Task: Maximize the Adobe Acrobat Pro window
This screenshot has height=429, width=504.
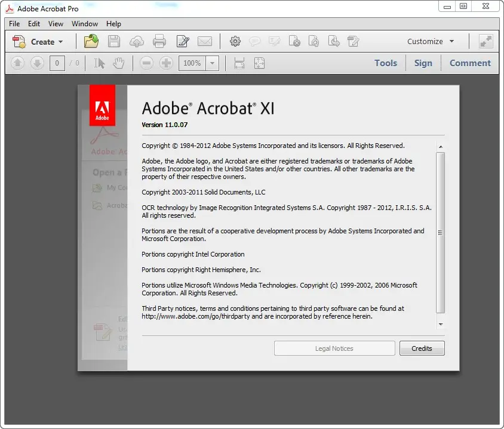Action: tap(463, 6)
